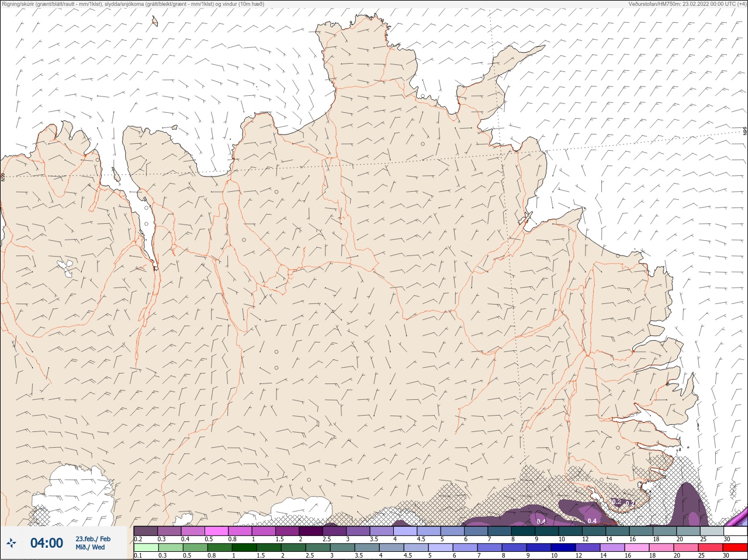
Task: Pick the darkest purple top-row swatch labeled 2
Action: [310, 531]
